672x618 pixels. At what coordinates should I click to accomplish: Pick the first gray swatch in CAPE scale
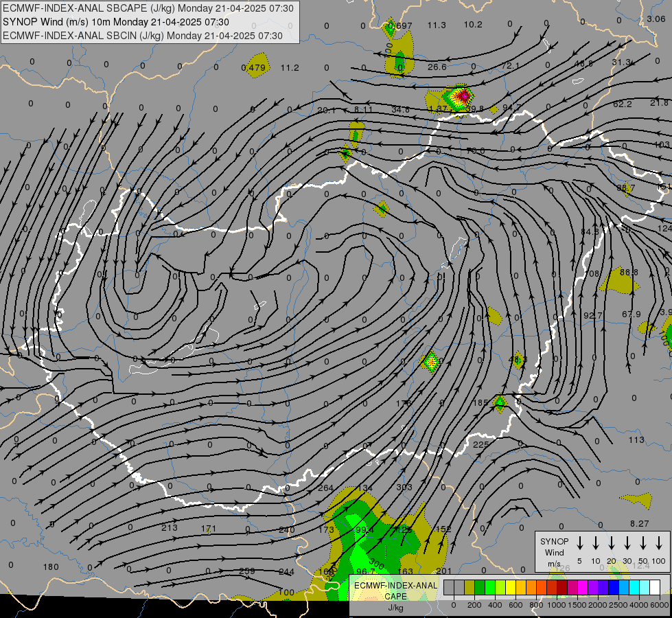pyautogui.click(x=449, y=588)
